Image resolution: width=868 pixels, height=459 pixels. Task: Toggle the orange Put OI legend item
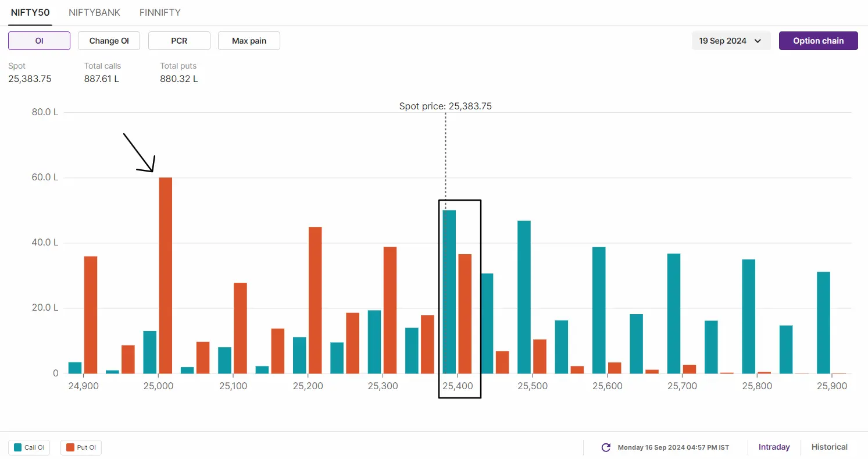click(x=81, y=447)
